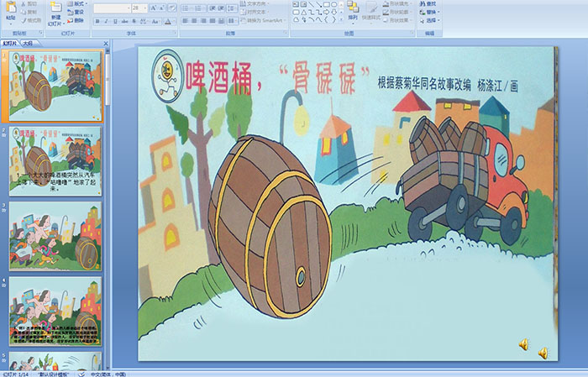588x377 pixels.
Task: Expand the shapes gallery More arrow
Action: point(341,19)
